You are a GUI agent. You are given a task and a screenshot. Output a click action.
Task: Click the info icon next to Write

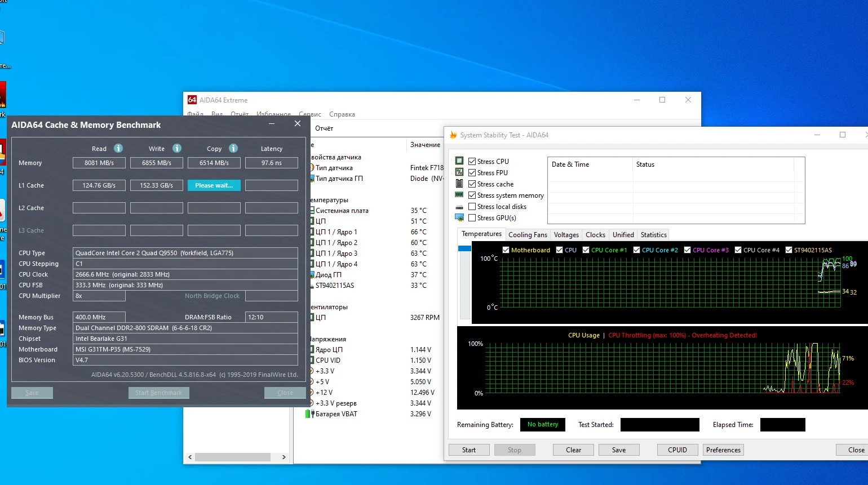(x=177, y=148)
